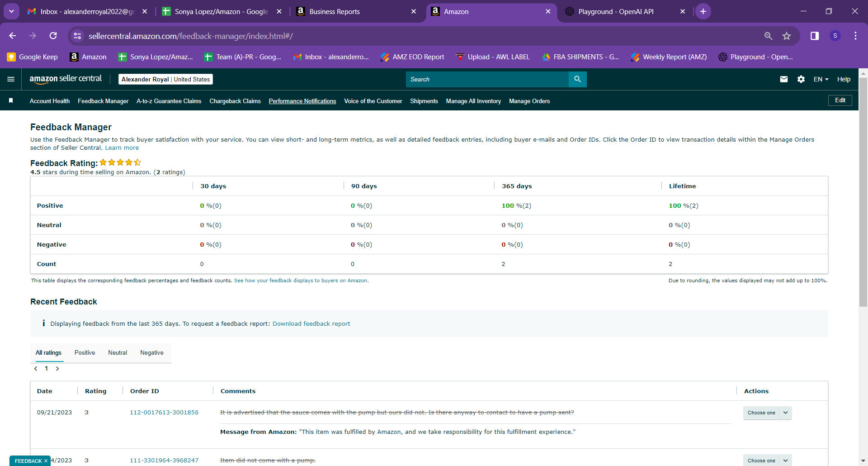Open Manage Orders in the navigation bar
868x466 pixels.
pyautogui.click(x=529, y=101)
